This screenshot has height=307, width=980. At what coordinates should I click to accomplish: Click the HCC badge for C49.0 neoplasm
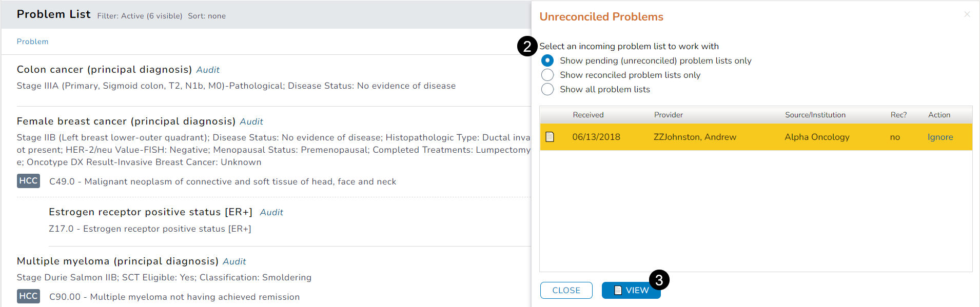click(28, 181)
